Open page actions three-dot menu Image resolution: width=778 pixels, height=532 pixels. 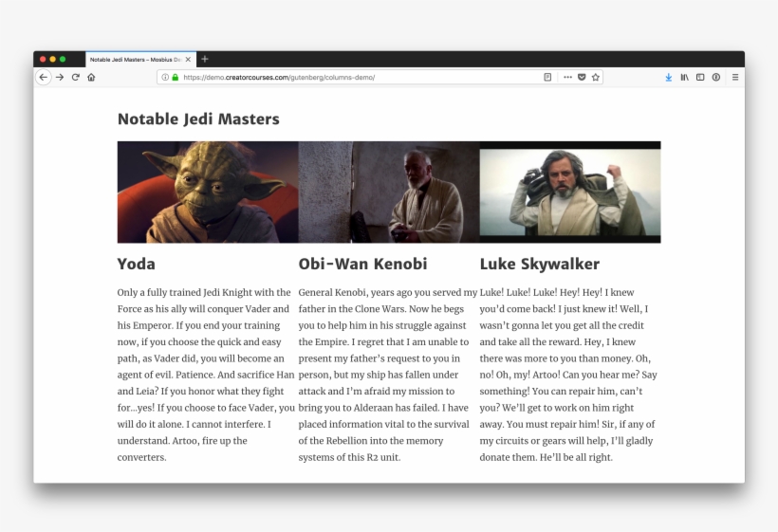point(567,78)
